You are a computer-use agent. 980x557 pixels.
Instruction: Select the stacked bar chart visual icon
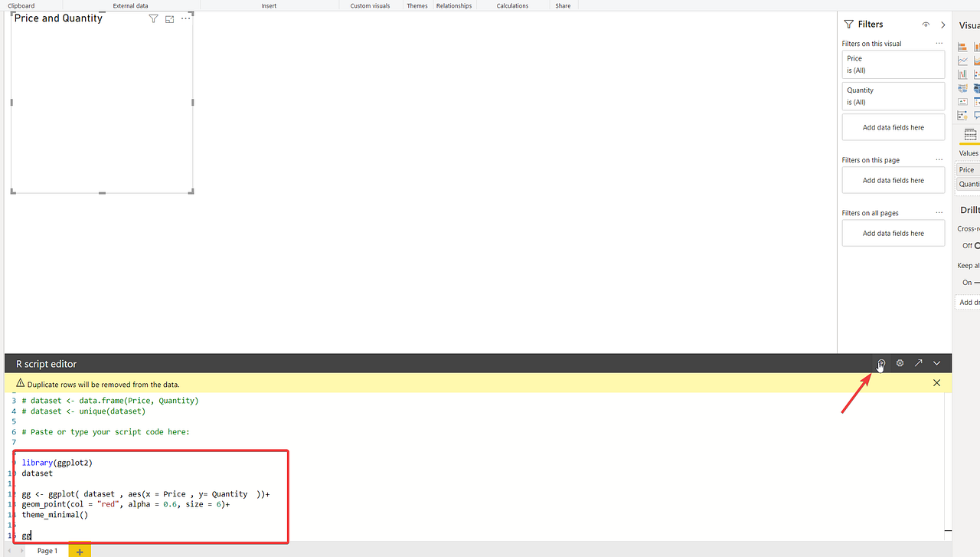coord(962,47)
